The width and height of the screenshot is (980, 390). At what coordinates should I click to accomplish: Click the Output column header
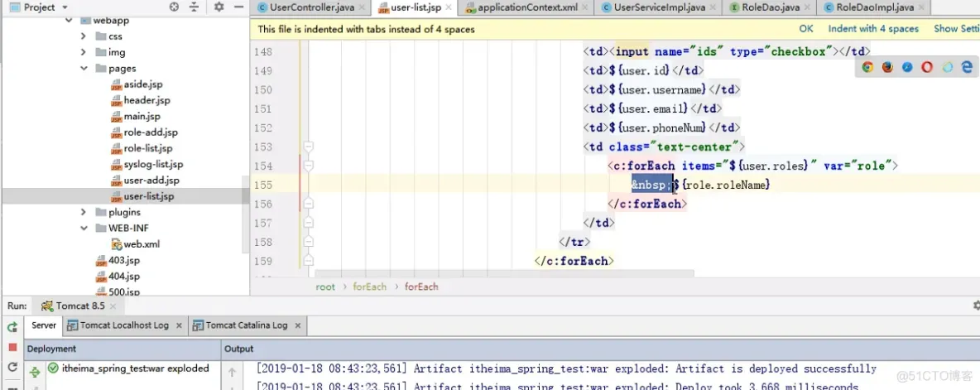point(239,349)
